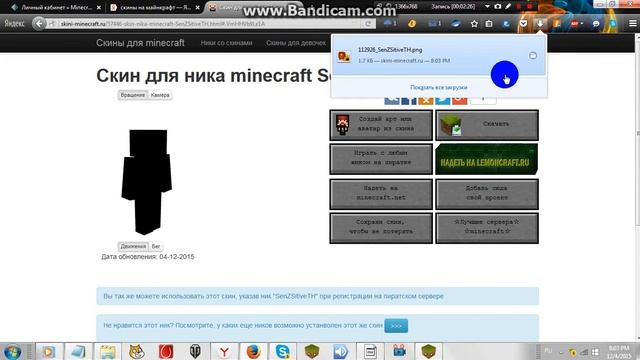This screenshot has height=360, width=640.
Task: Open the Firefox hamburger menu
Action: (x=632, y=24)
